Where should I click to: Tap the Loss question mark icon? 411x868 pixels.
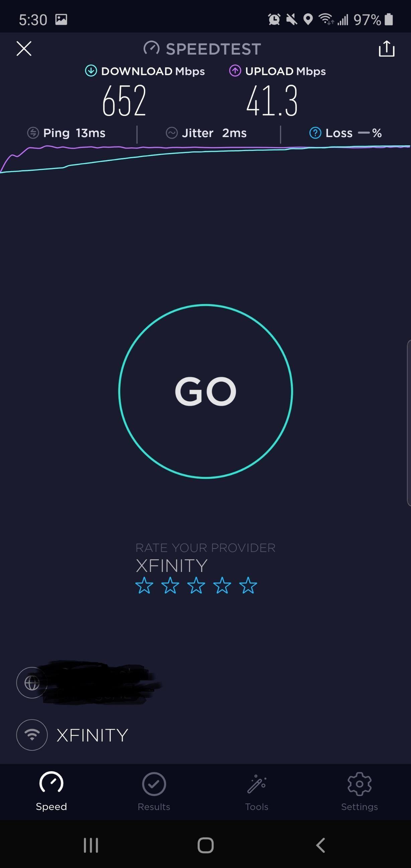click(x=315, y=133)
